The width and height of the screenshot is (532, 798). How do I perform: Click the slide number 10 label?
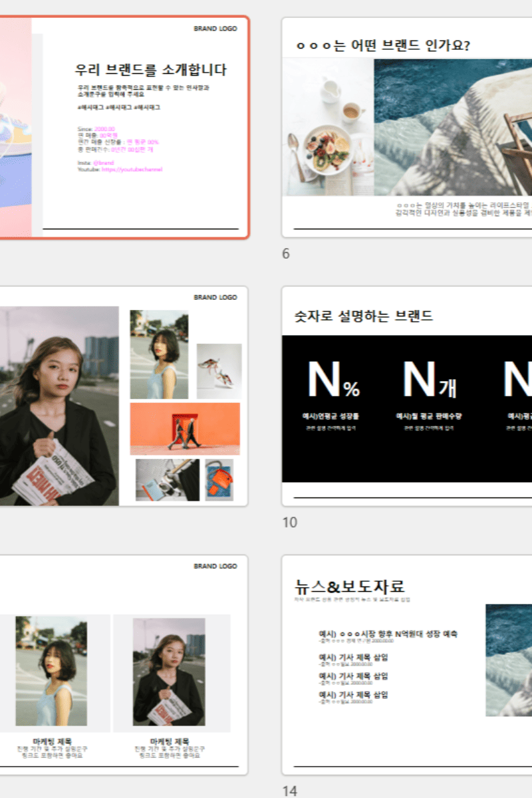[289, 523]
